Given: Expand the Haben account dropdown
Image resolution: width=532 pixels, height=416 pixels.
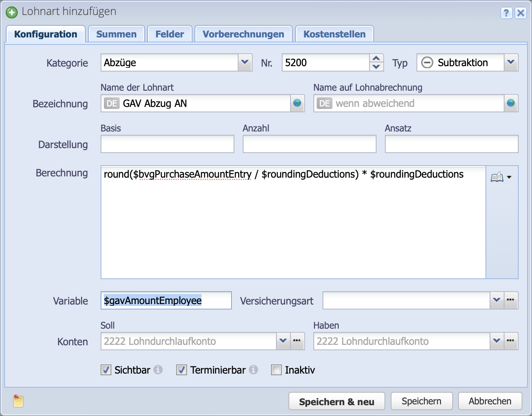Looking at the screenshot, I should click(x=497, y=341).
